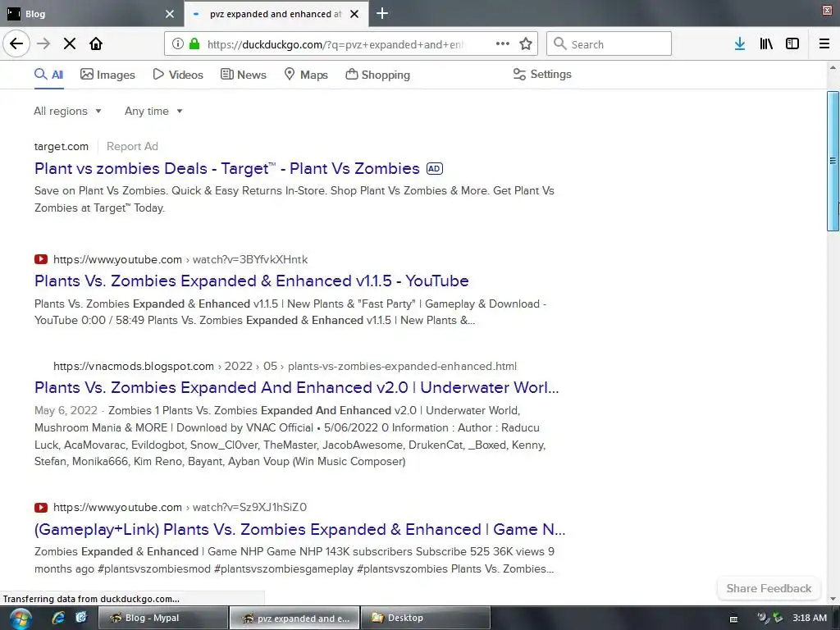Click the Share Feedback button
Image resolution: width=840 pixels, height=630 pixels.
pos(769,588)
